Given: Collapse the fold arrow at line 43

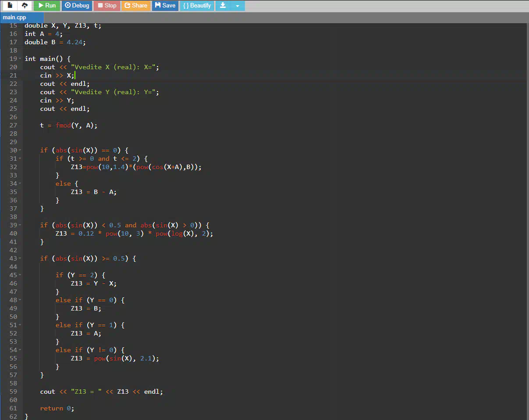Looking at the screenshot, I should [20, 258].
